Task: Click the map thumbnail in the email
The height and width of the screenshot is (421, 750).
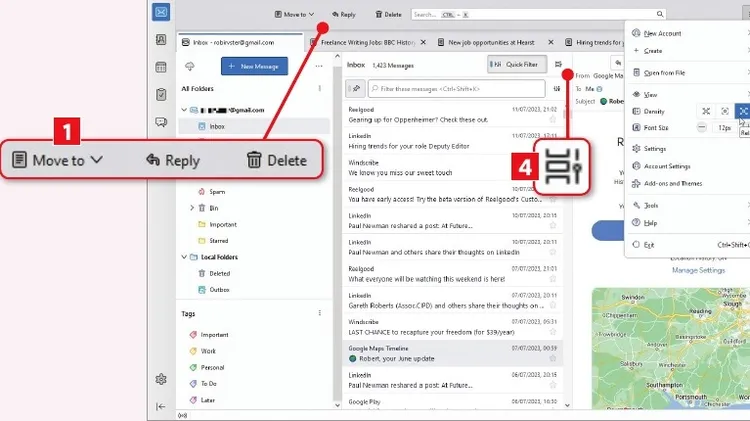Action: [671, 348]
